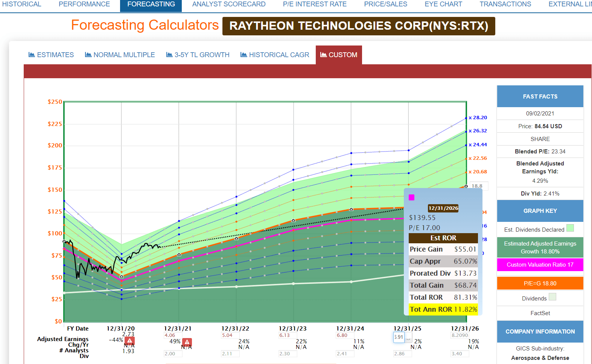Click the x 20.68 multiple label
The width and height of the screenshot is (592, 364).
[478, 172]
